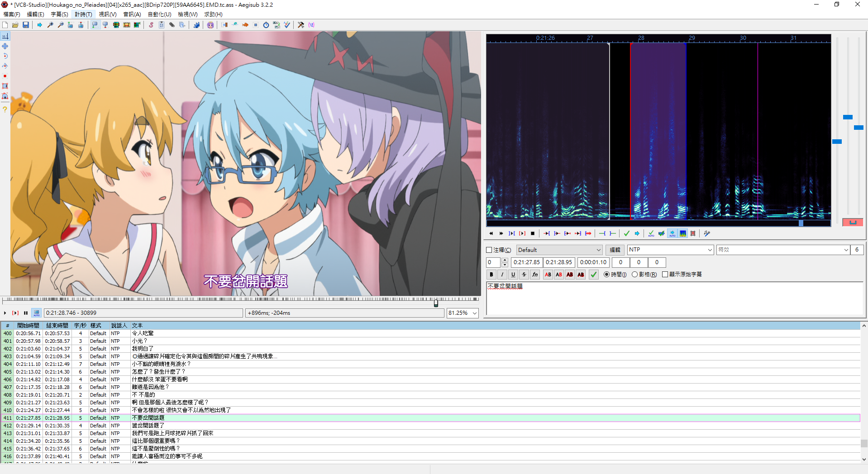Screen dimensions: 868x474
Task: Select the rotate Z visual tool
Action: coord(5,56)
